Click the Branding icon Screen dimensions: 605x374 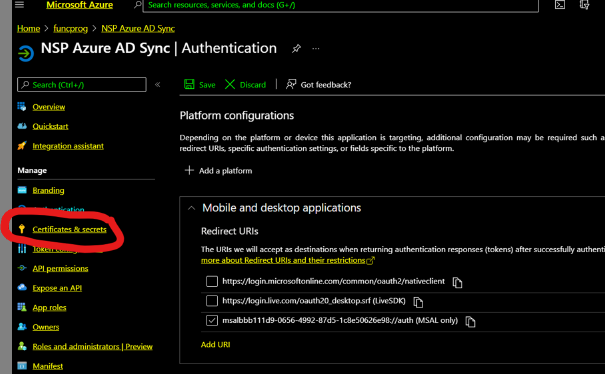click(x=22, y=190)
